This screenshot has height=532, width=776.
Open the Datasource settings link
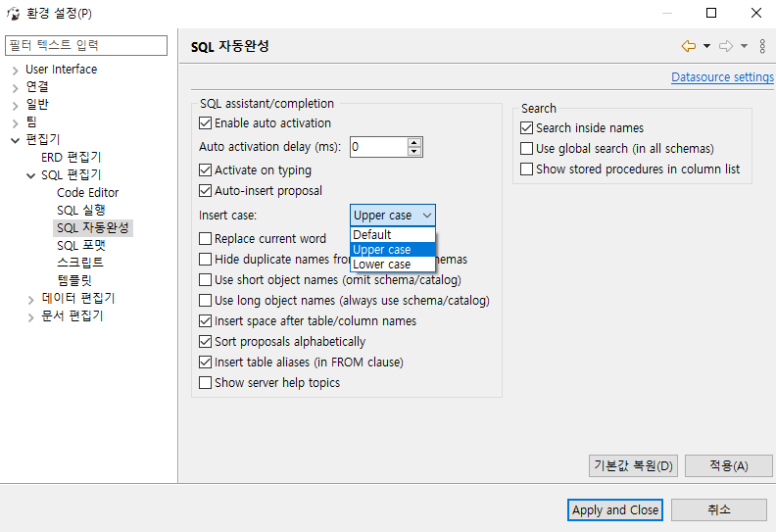721,77
